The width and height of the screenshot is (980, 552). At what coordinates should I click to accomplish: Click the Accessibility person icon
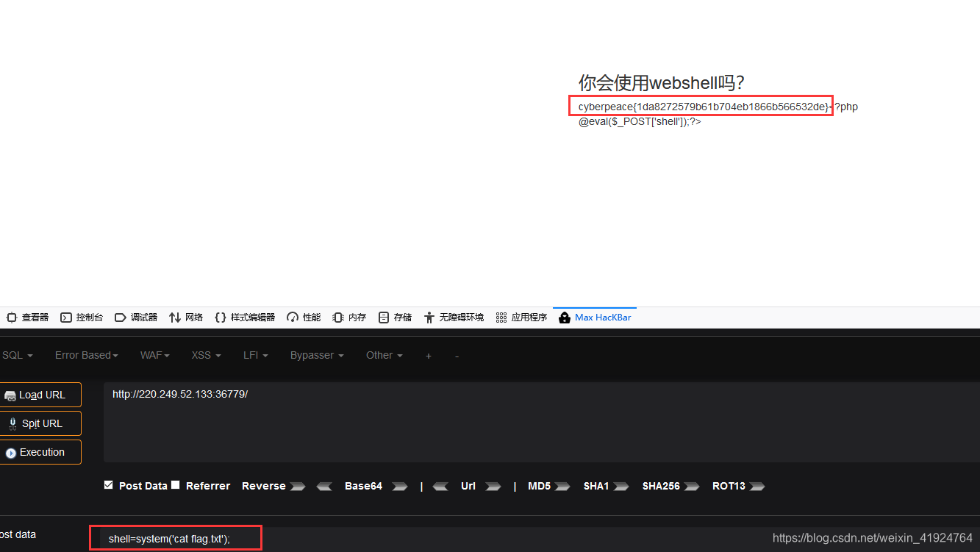point(429,318)
